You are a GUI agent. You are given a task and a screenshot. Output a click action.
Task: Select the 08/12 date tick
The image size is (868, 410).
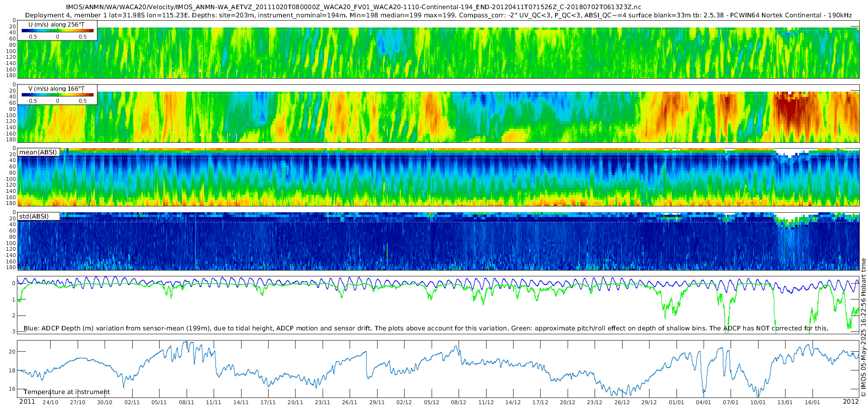coord(459,402)
